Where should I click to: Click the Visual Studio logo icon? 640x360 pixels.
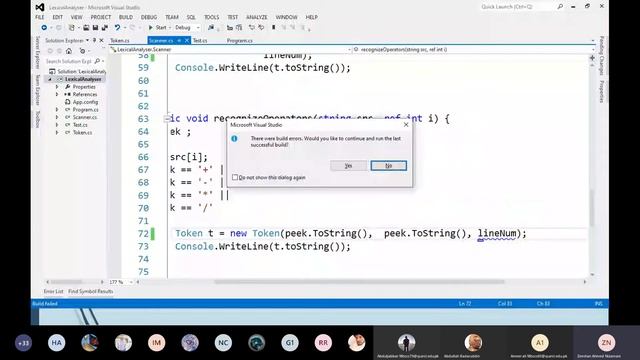[x=40, y=7]
